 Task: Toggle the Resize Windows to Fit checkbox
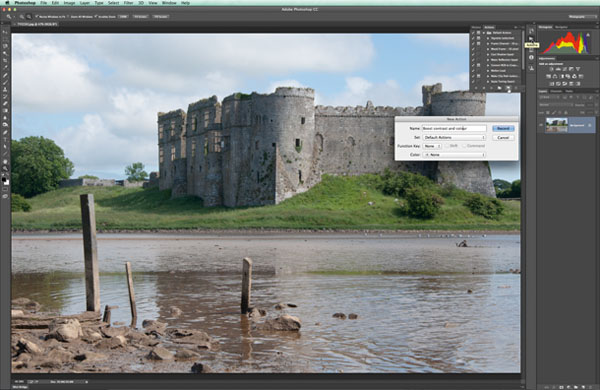37,16
